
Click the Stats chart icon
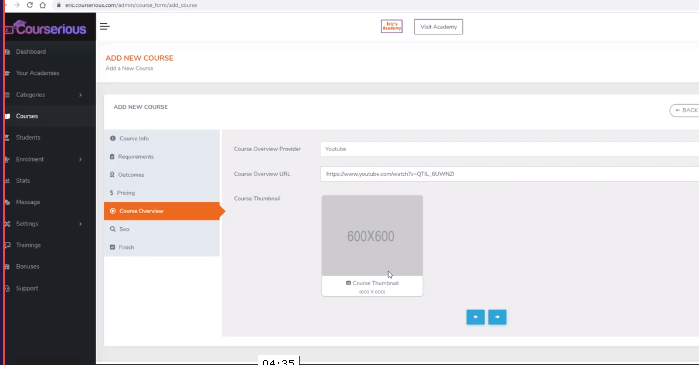[x=7, y=181]
